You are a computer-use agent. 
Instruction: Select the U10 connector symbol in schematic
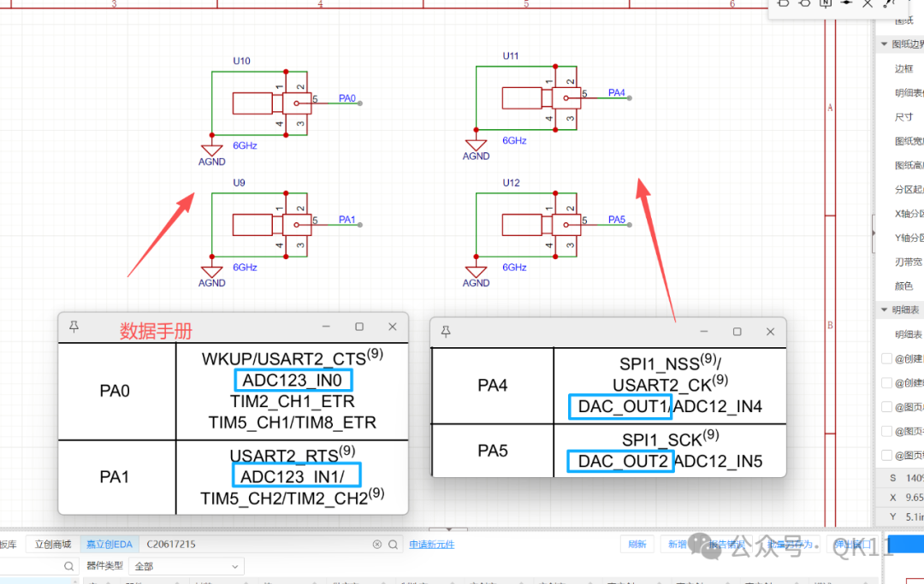(271, 103)
